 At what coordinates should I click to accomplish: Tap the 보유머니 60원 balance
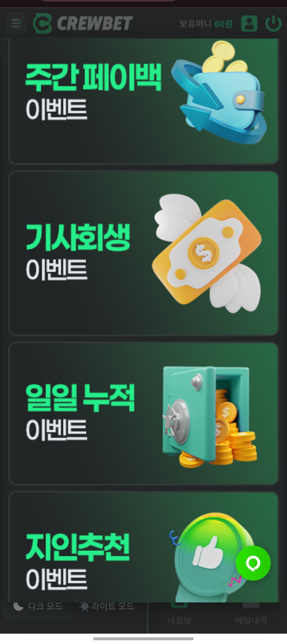coord(206,24)
